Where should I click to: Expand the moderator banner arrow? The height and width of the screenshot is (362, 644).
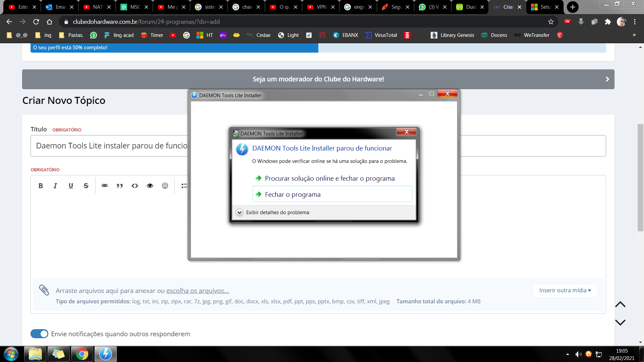(x=607, y=79)
